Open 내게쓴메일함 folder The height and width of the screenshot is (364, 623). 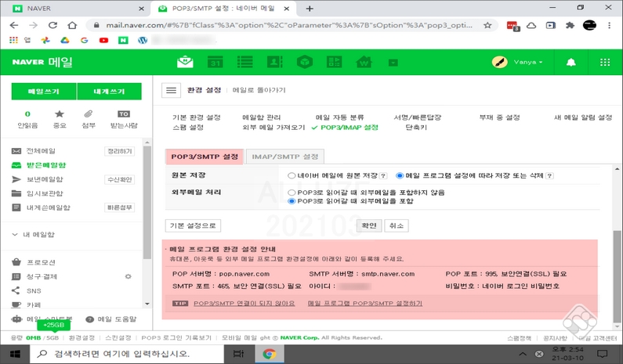coord(48,207)
